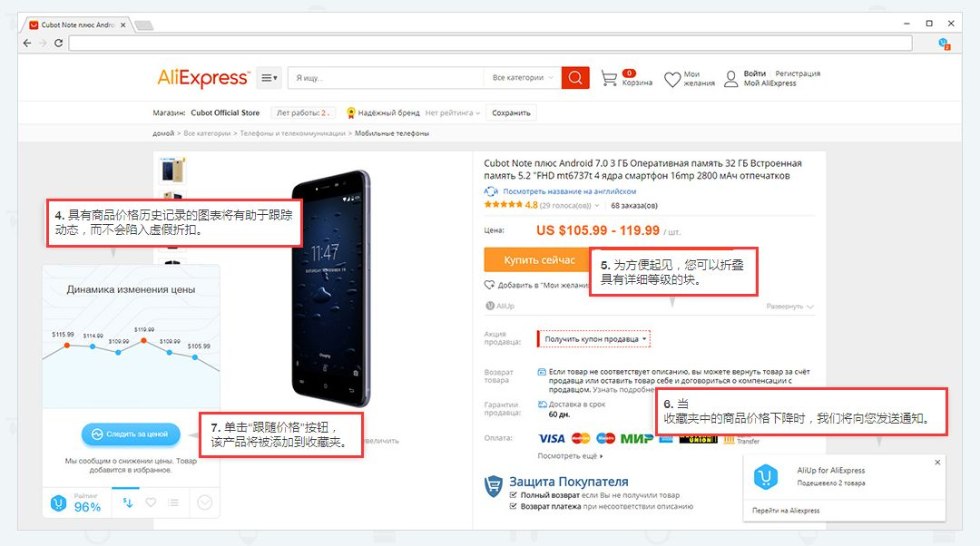
Task: Click the price sort arrows icon in AliUp panel
Action: 128,502
